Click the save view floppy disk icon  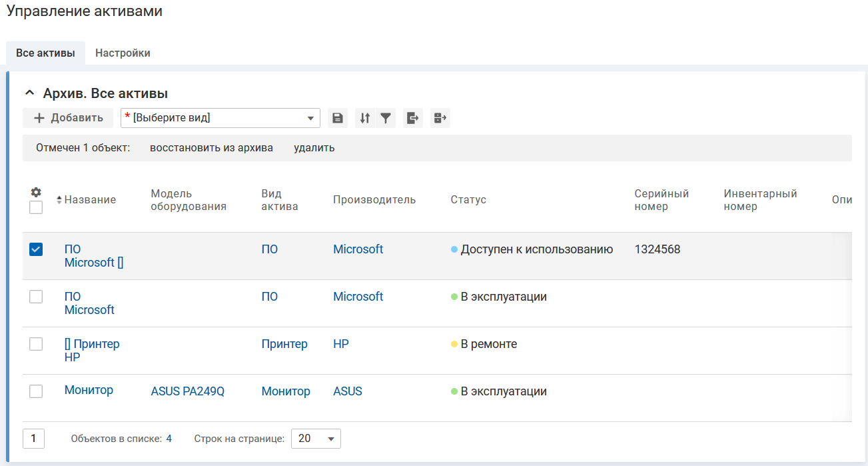(338, 118)
